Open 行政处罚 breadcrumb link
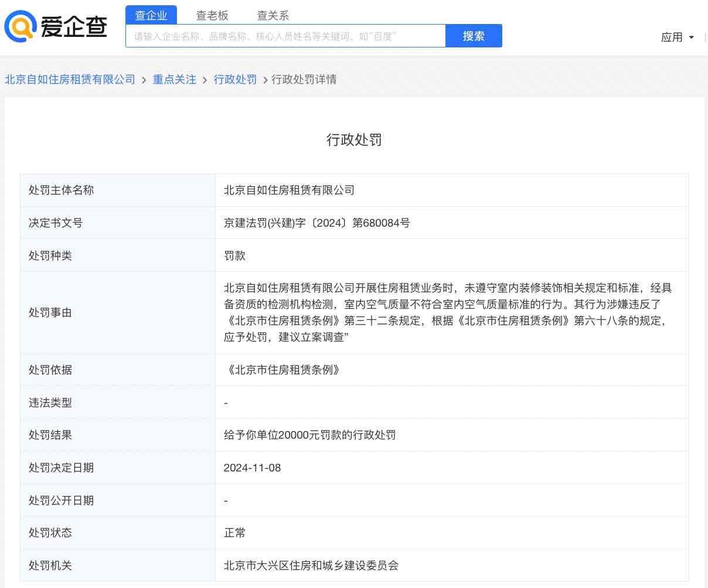Viewport: 708px width, 588px height. tap(235, 79)
